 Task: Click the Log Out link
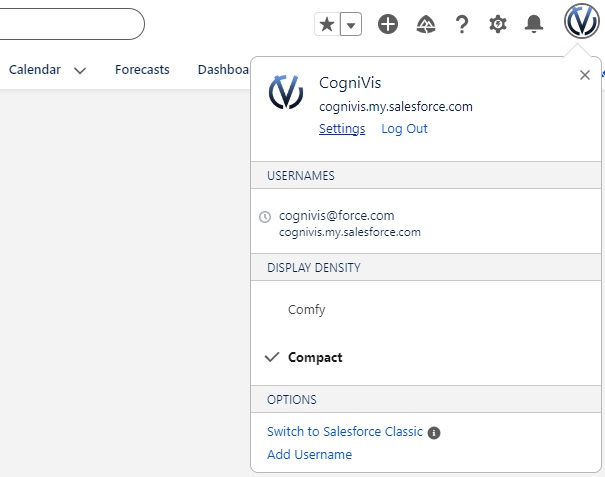[404, 129]
